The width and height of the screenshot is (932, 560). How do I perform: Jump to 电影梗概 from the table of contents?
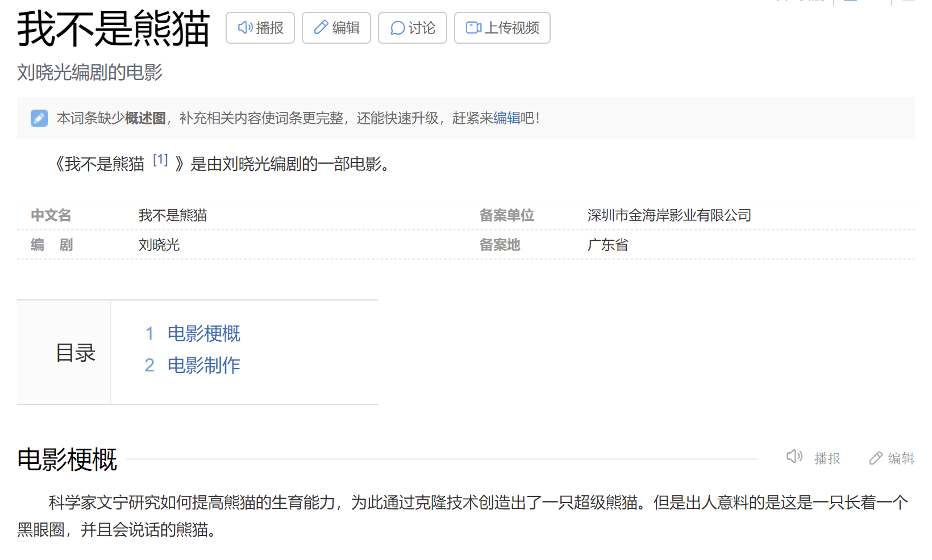(x=203, y=333)
